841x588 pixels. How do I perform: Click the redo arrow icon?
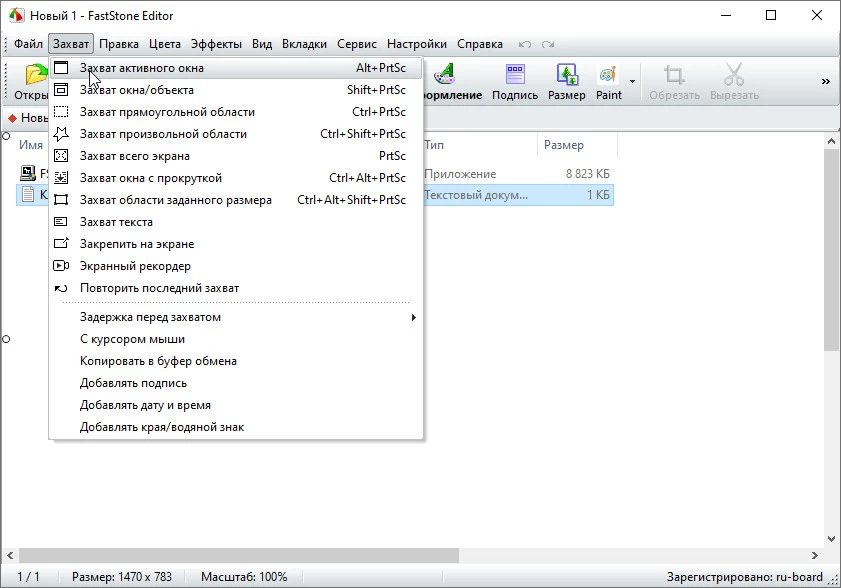pos(548,45)
